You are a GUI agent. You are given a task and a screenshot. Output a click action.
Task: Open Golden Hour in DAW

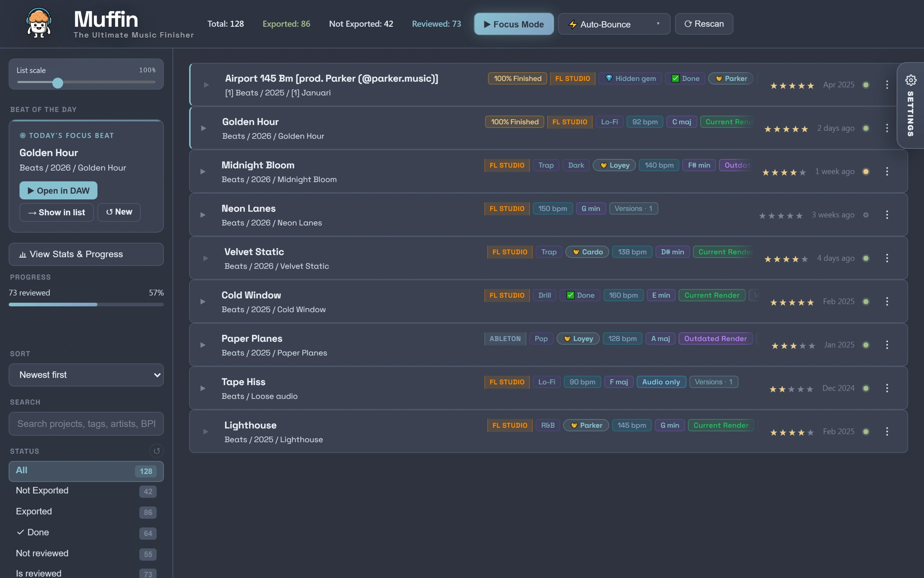(x=58, y=190)
